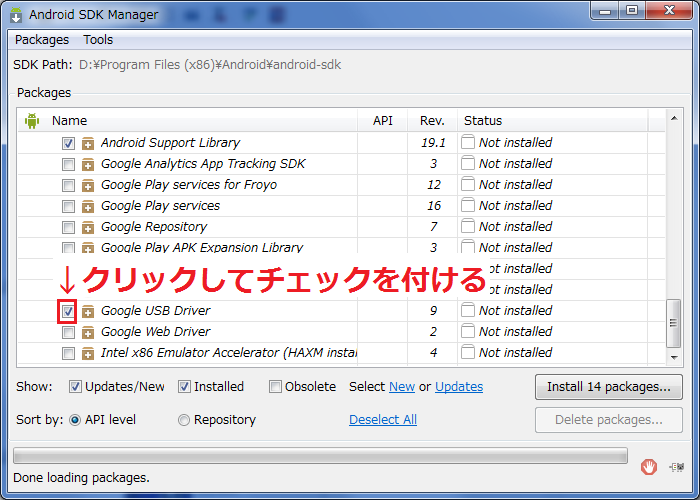Click status icon in Google Repository row

468,226
